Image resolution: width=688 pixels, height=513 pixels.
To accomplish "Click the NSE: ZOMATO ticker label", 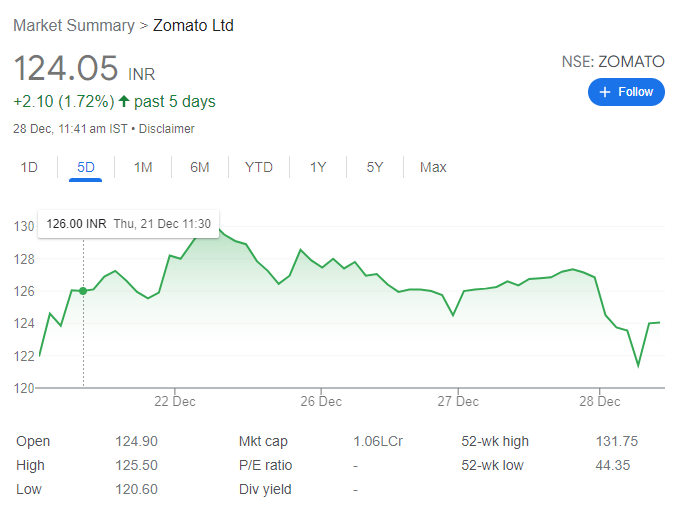I will 613,61.
